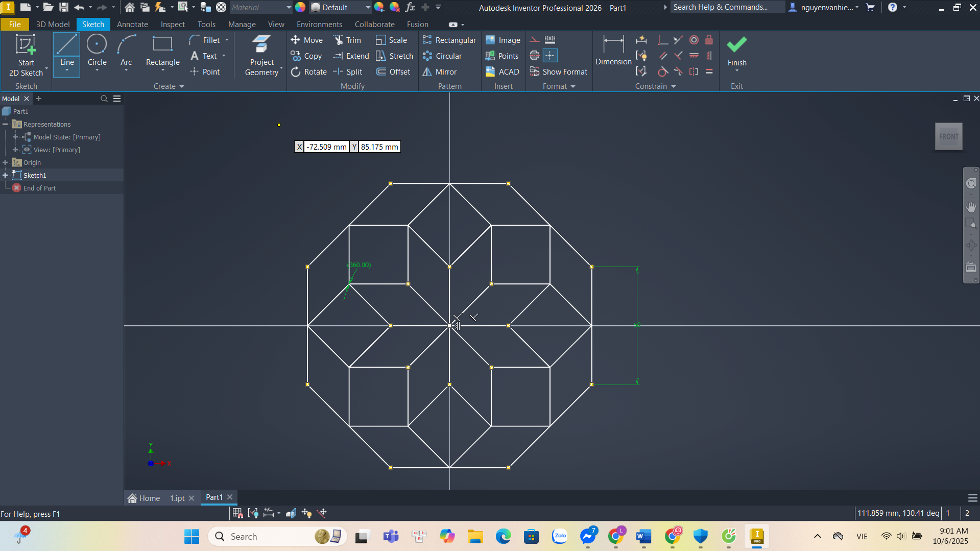Apply the Equal constraint icon
Screen dimensions: 980x551
(709, 72)
